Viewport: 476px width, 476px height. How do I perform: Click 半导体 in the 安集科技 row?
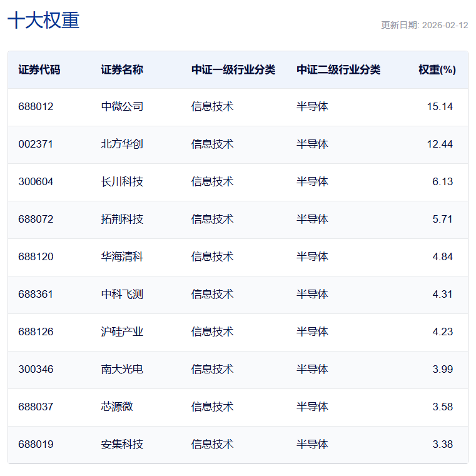pyautogui.click(x=312, y=445)
